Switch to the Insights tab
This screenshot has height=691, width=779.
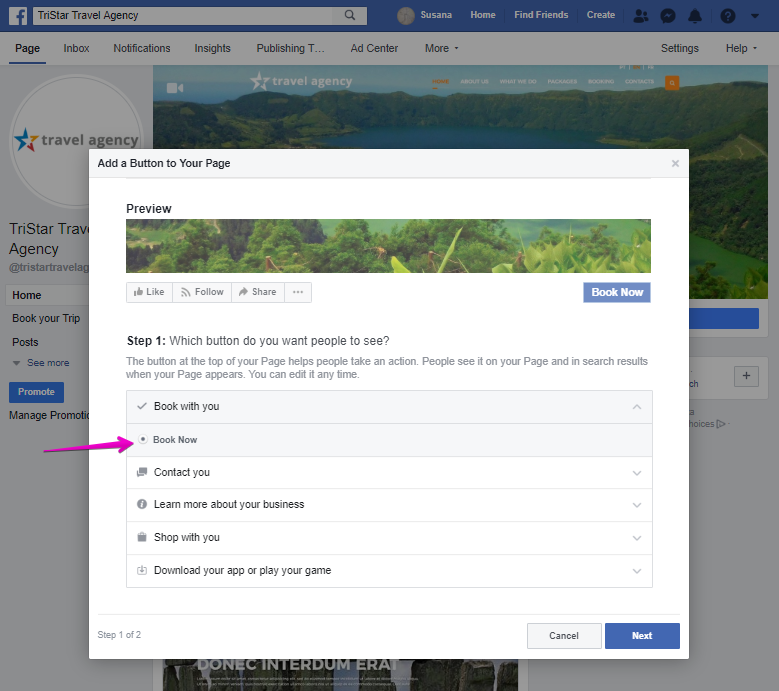[x=212, y=48]
